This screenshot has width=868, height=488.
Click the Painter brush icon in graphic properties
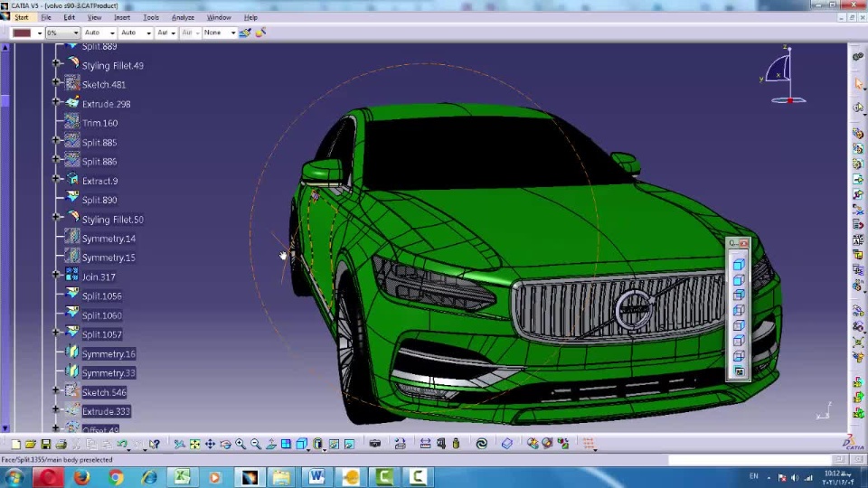click(245, 33)
